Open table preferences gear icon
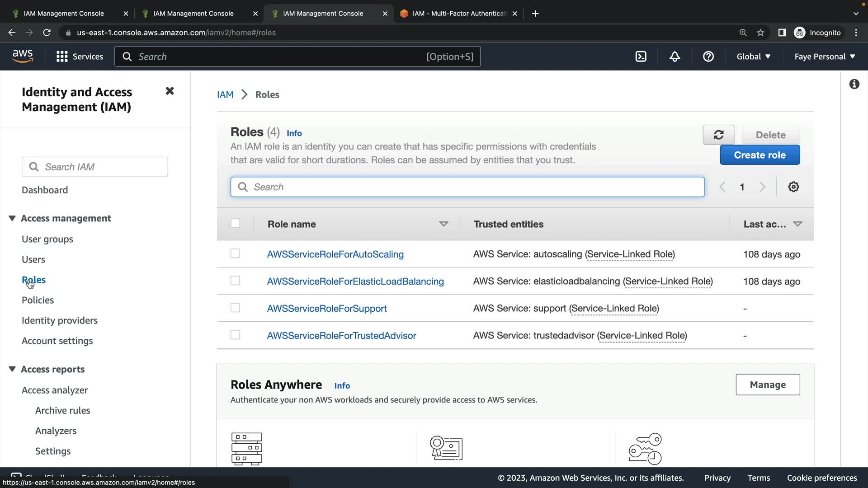The height and width of the screenshot is (488, 868). pos(793,187)
